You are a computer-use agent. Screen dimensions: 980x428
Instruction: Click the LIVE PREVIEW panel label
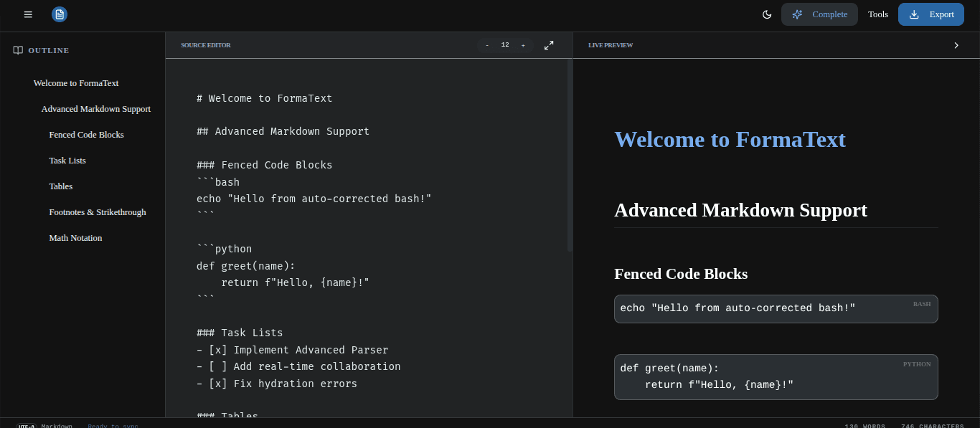tap(611, 45)
